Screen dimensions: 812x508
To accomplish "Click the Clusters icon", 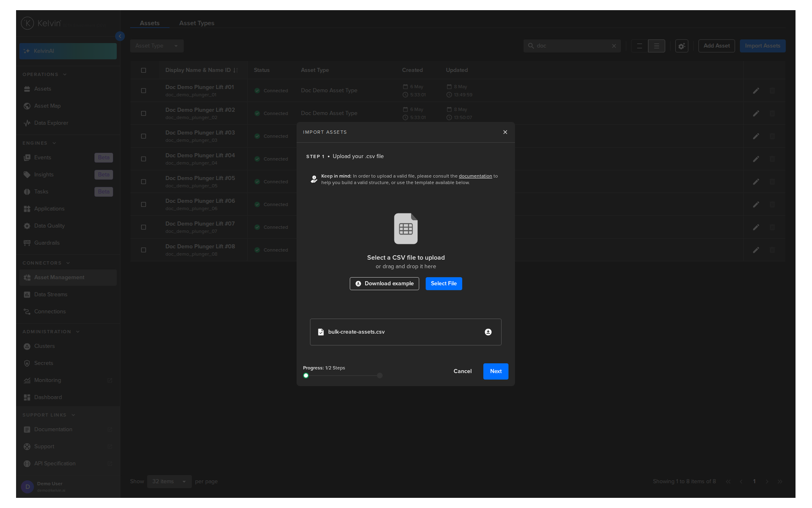I will [x=27, y=346].
